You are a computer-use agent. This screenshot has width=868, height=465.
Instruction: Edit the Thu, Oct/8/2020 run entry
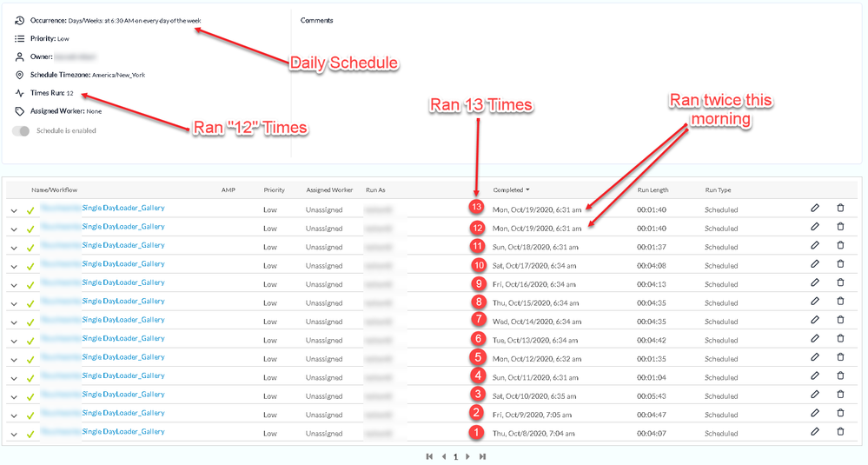point(815,432)
